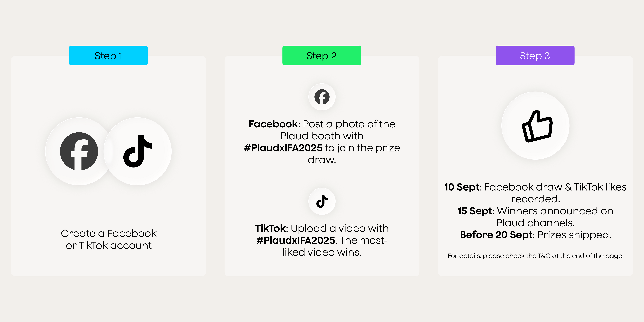Click the blue Step 1 label
644x322 pixels.
point(108,55)
